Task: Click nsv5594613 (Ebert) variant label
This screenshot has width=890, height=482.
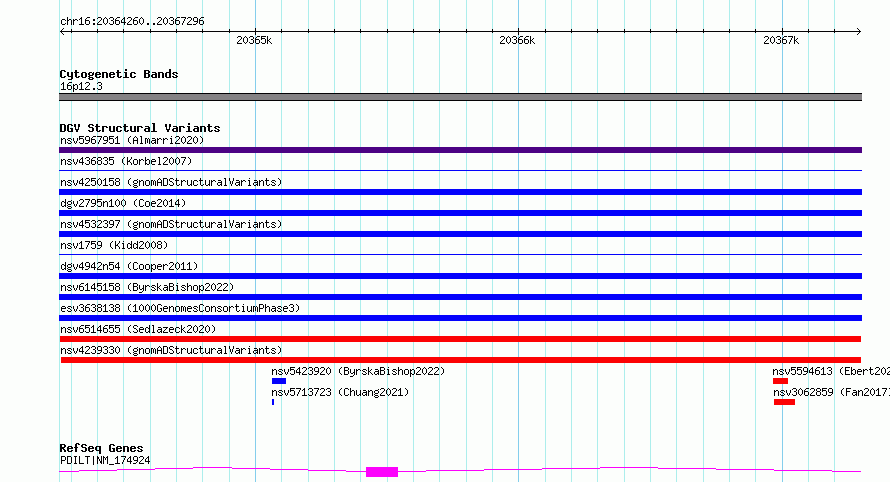Action: [x=831, y=371]
